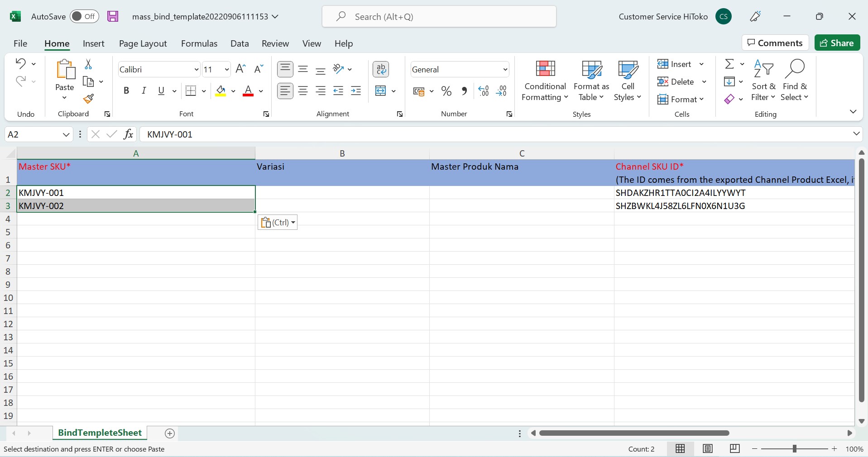Click the Comma Style icon
The height and width of the screenshot is (457, 868).
click(x=464, y=91)
